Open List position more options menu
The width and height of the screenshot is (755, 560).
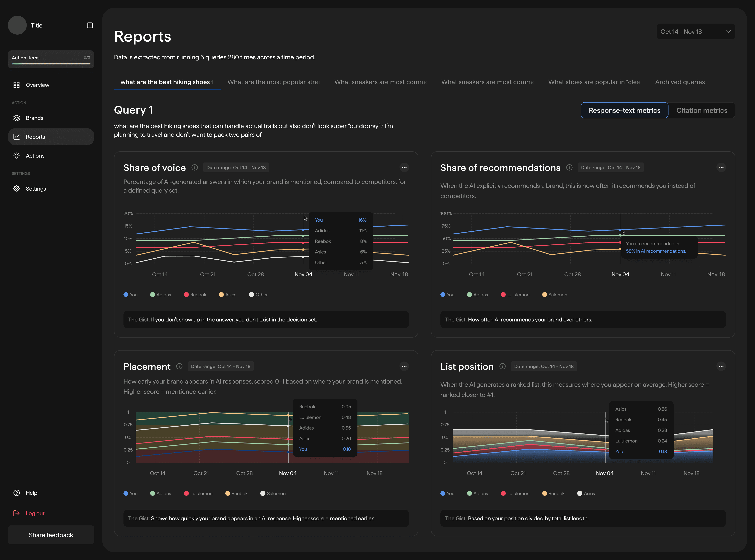pyautogui.click(x=721, y=366)
